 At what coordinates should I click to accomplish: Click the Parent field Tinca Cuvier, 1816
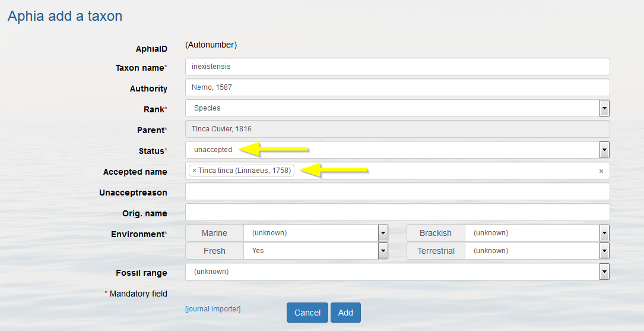(x=397, y=129)
